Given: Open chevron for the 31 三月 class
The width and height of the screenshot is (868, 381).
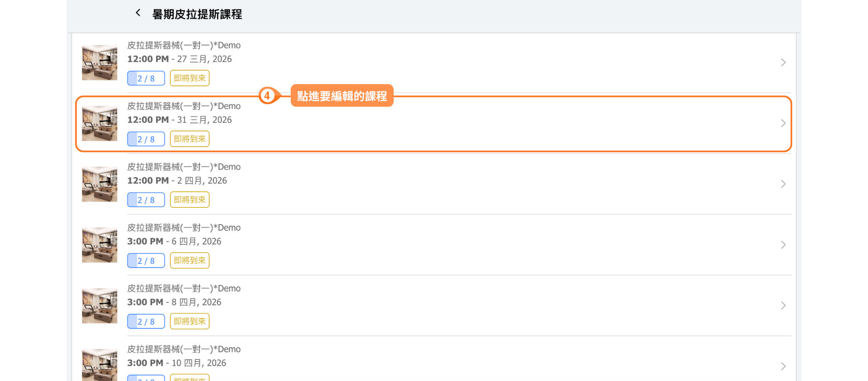Looking at the screenshot, I should (x=783, y=123).
